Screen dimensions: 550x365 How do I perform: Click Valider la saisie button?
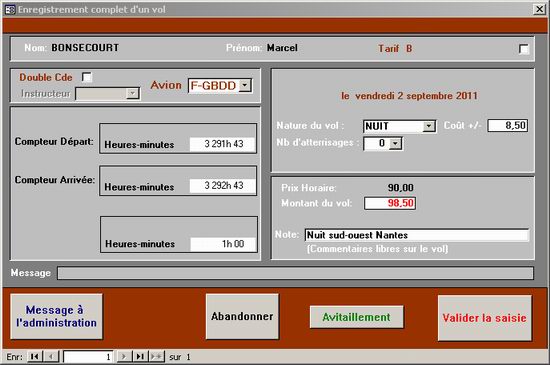(x=484, y=318)
